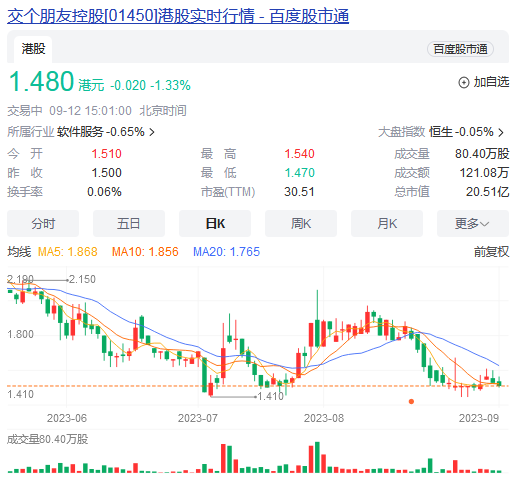Click the MA5 moving average legend
This screenshot has height=478, width=524.
68,252
